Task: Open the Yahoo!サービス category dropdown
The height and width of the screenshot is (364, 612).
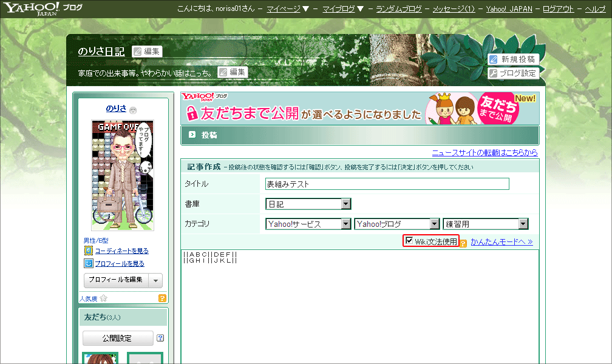Action: click(308, 224)
